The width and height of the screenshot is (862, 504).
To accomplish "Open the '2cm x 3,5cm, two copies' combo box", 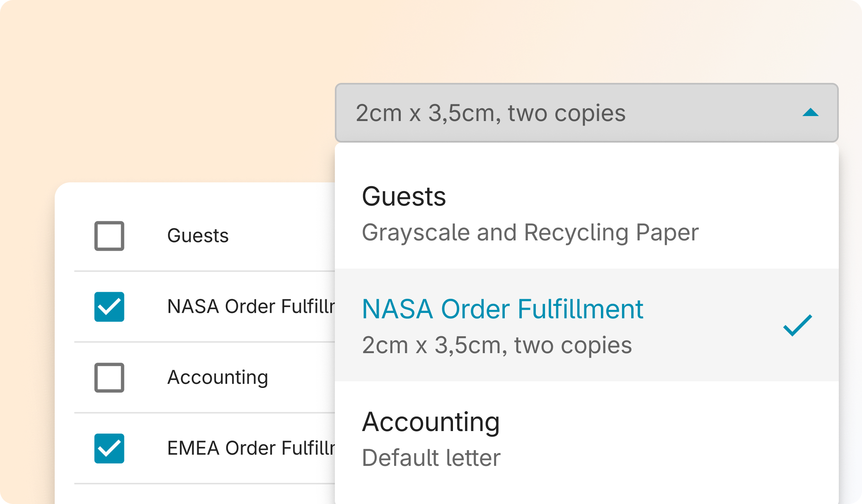I will coord(586,113).
